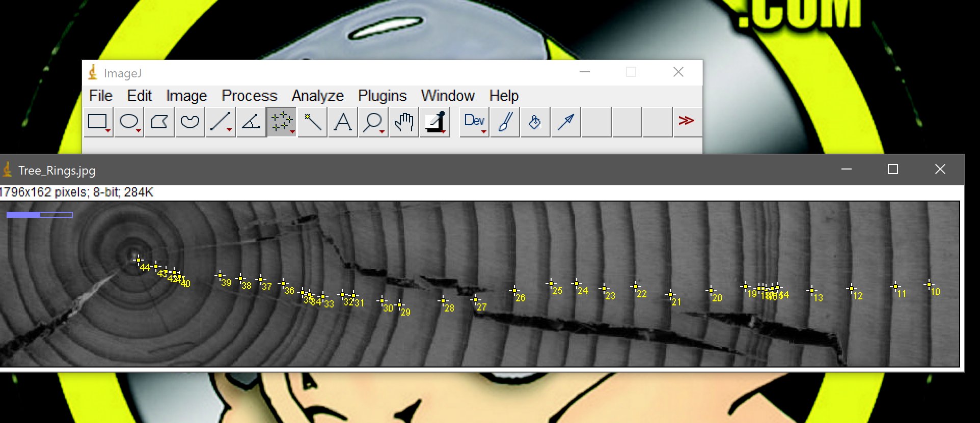Screen dimensions: 980x423
Task: Click the Tree_Rings.jpg window title icon
Action: point(7,170)
